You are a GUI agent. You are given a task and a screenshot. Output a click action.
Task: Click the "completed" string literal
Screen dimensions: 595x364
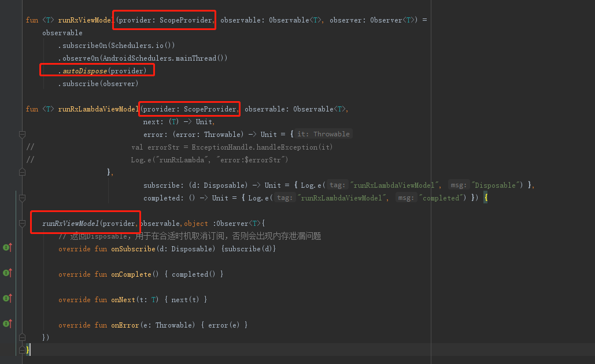click(x=441, y=198)
